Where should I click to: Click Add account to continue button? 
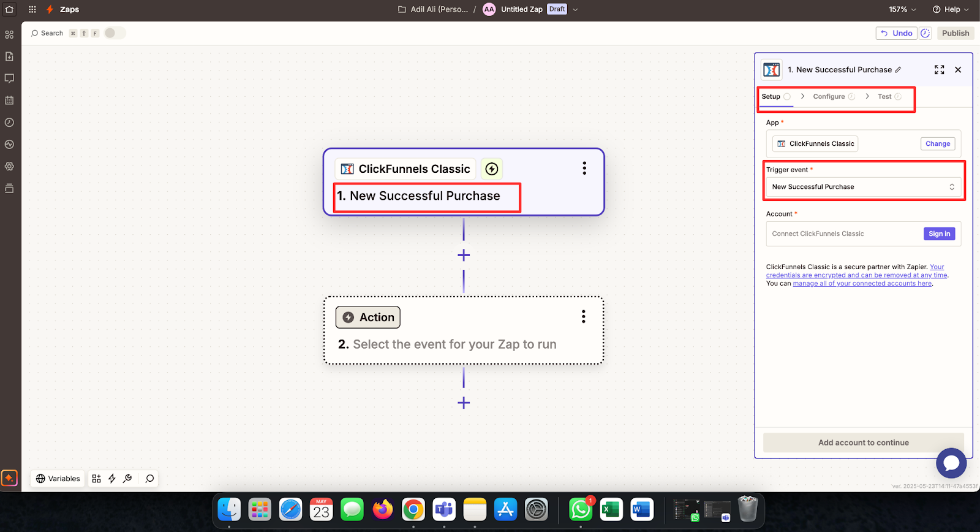pos(864,443)
